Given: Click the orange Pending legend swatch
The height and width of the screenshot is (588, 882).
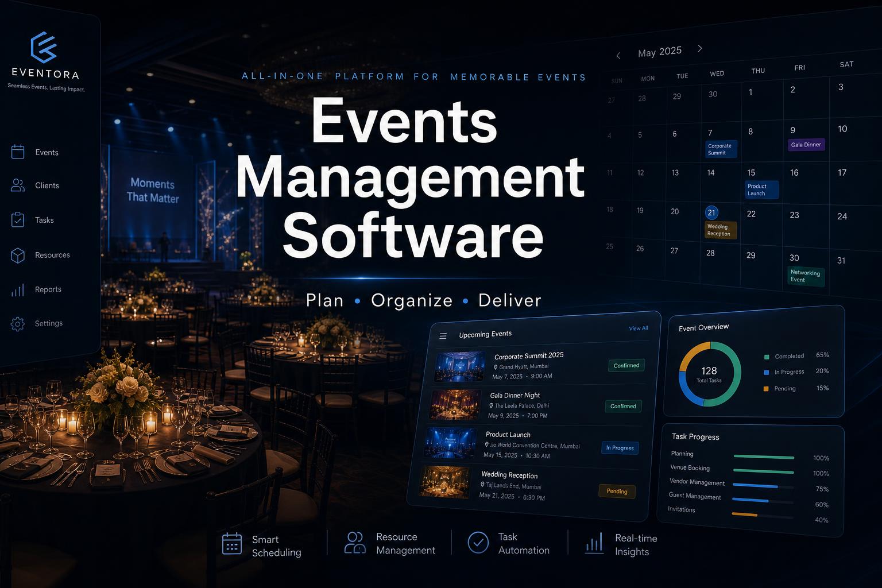Looking at the screenshot, I should coord(766,389).
